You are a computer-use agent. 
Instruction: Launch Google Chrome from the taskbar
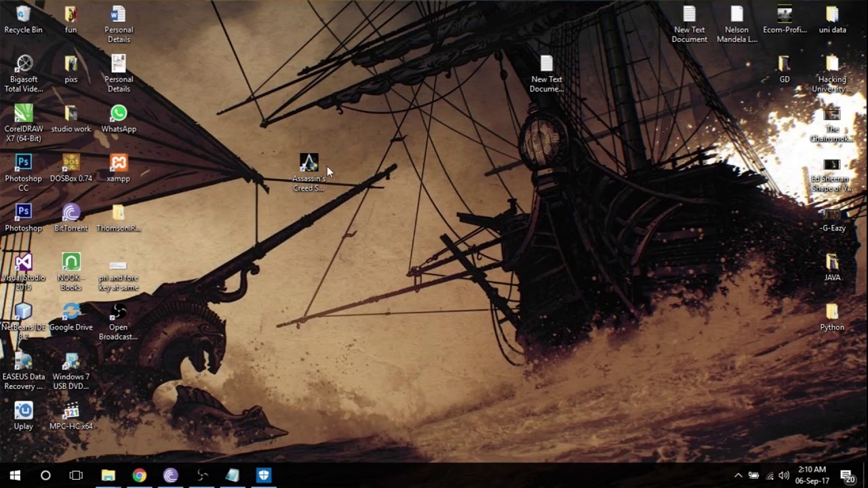139,475
